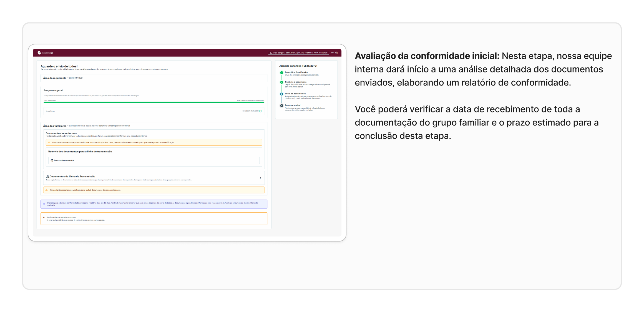The width and height of the screenshot is (644, 312).
Task: Click the Jornada da família TESTE 20/01 heading
Action: [x=298, y=66]
